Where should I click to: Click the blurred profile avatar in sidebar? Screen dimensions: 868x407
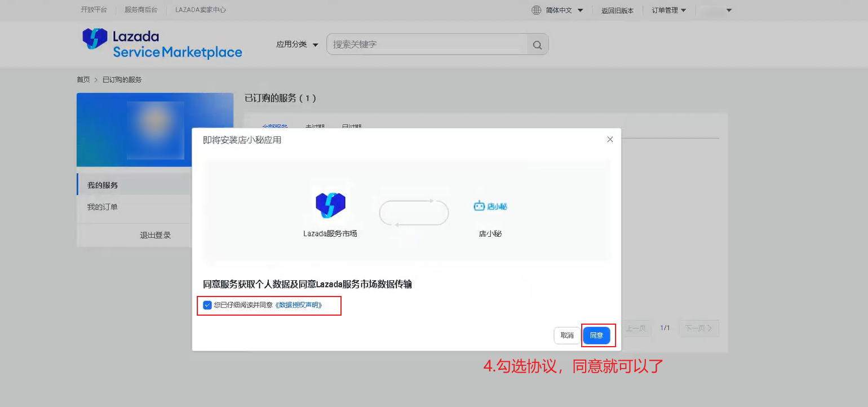coord(155,130)
